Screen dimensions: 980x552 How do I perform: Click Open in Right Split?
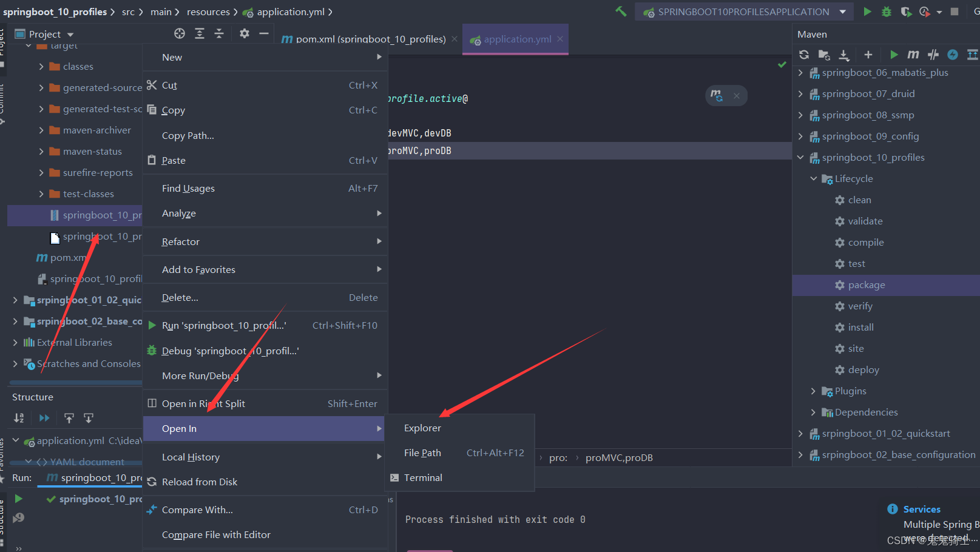point(265,403)
